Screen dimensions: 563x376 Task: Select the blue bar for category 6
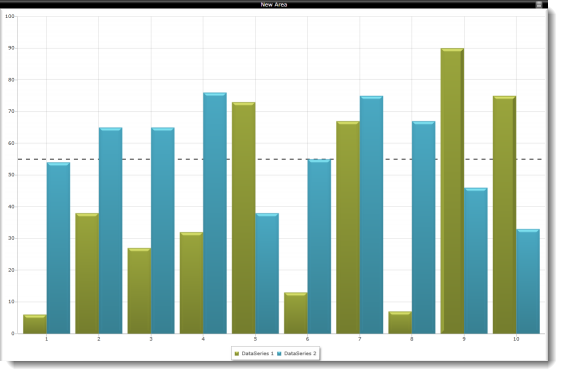[x=319, y=246]
